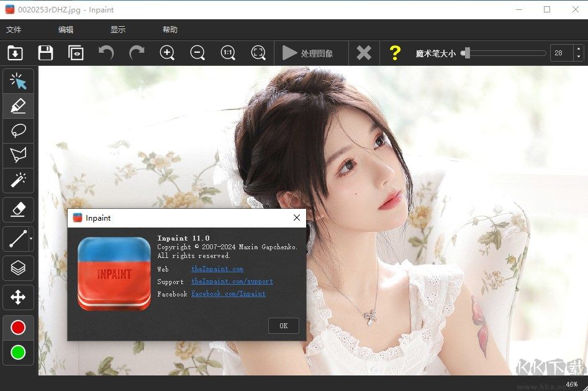Open the theInpaint.com support link

pyautogui.click(x=232, y=282)
